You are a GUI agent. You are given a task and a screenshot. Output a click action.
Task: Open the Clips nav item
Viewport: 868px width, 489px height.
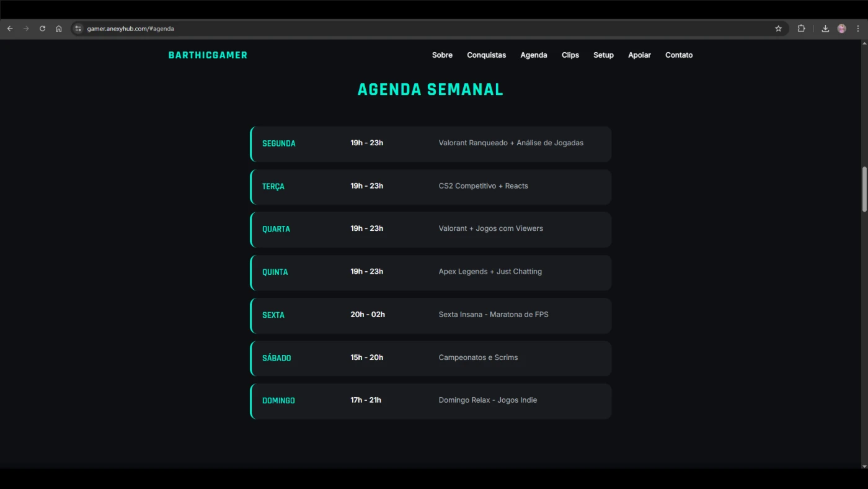pyautogui.click(x=570, y=55)
